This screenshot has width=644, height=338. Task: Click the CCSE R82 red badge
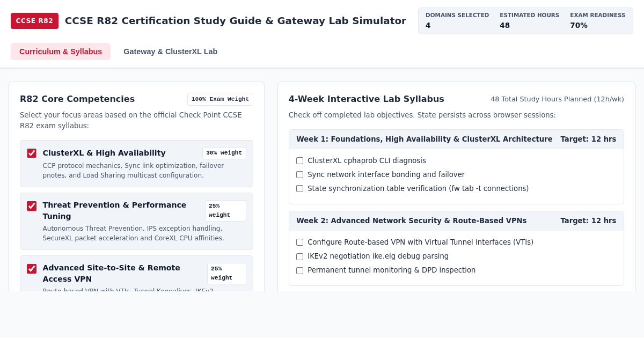click(x=34, y=21)
